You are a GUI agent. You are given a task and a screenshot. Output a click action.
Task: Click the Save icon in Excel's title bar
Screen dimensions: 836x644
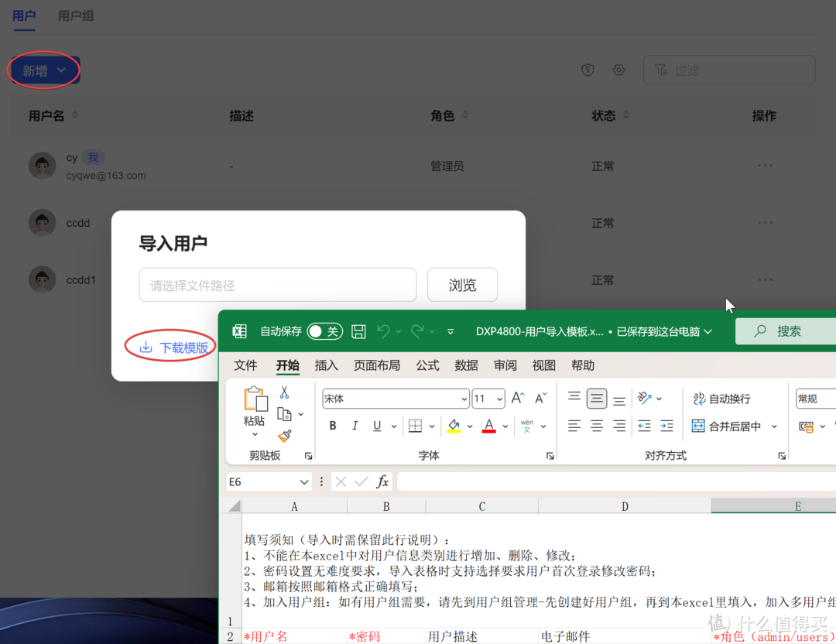(x=358, y=331)
